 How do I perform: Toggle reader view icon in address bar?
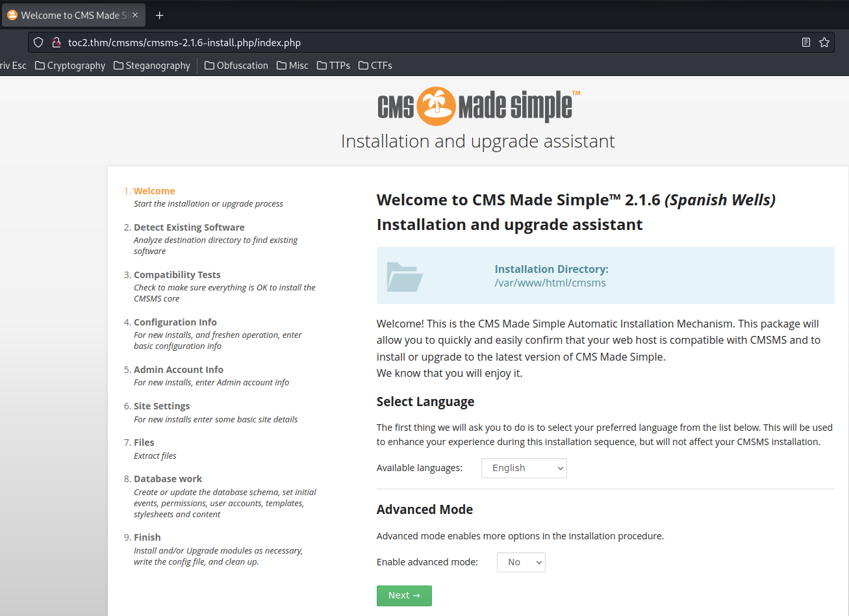[806, 43]
